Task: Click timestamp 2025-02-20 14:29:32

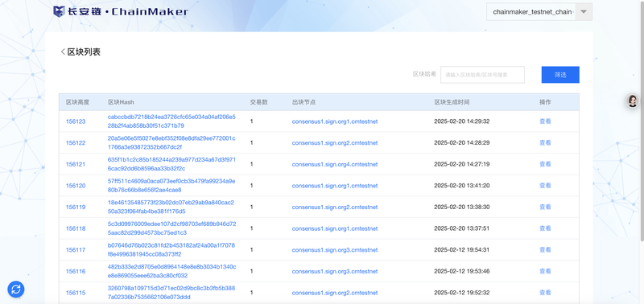Action: coord(462,121)
